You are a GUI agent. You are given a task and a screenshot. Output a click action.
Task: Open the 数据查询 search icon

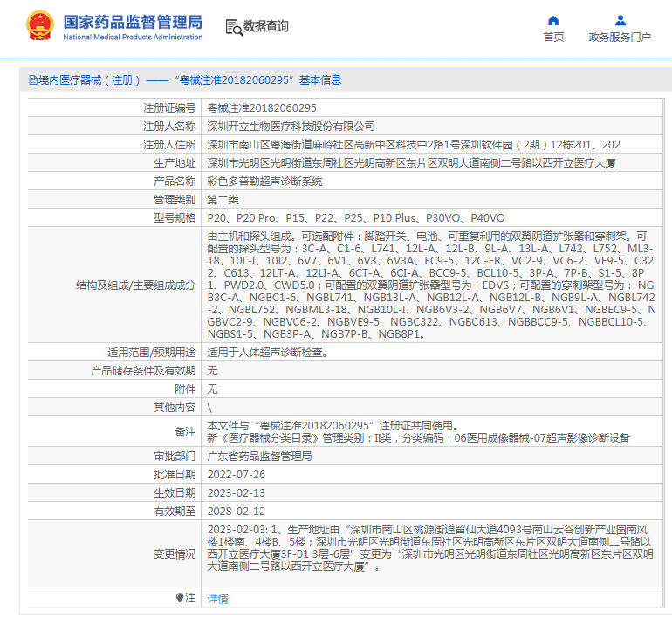pos(234,27)
